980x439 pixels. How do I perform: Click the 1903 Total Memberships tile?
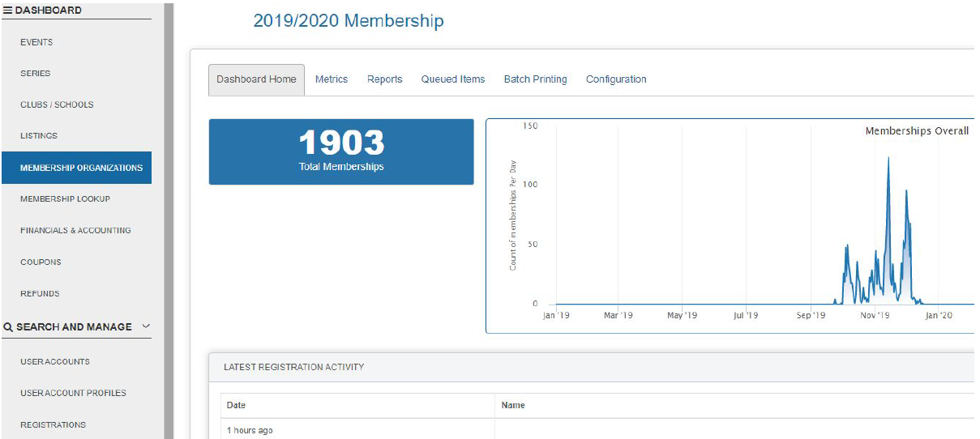[x=341, y=151]
